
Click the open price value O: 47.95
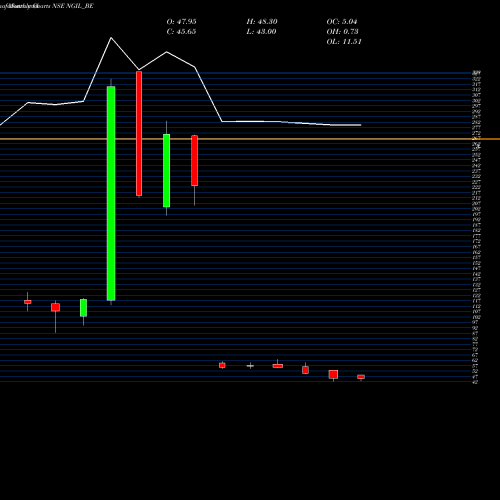[181, 22]
